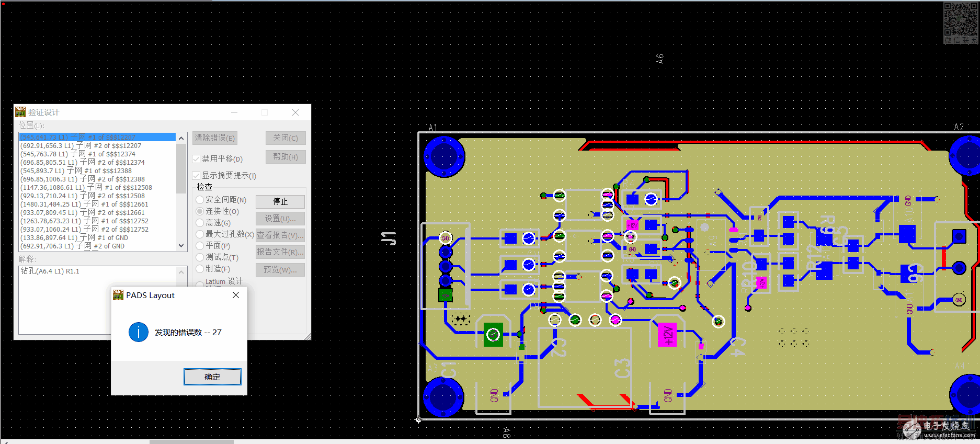
Task: Select error row (545,763.78 L1) #1 of $$$12374
Action: click(x=97, y=154)
